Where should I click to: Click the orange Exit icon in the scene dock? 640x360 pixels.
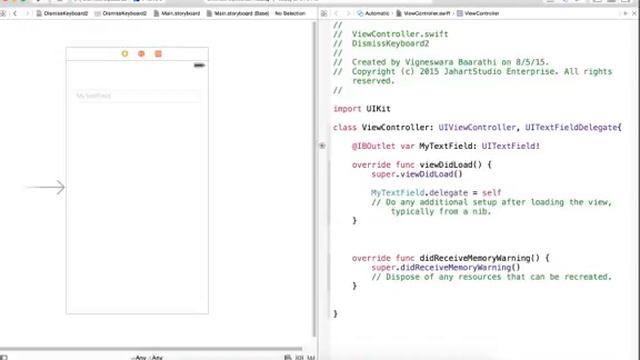coord(158,54)
